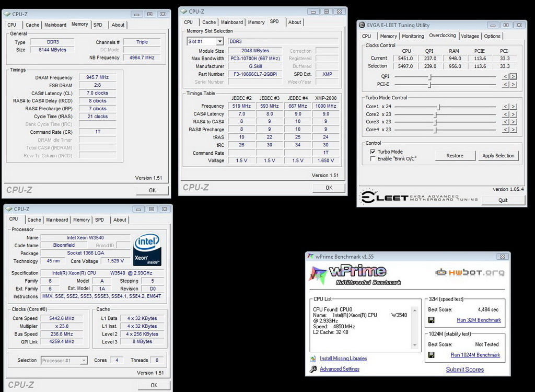Click the DRAM Frequency value 945.7 MHz

pos(98,77)
